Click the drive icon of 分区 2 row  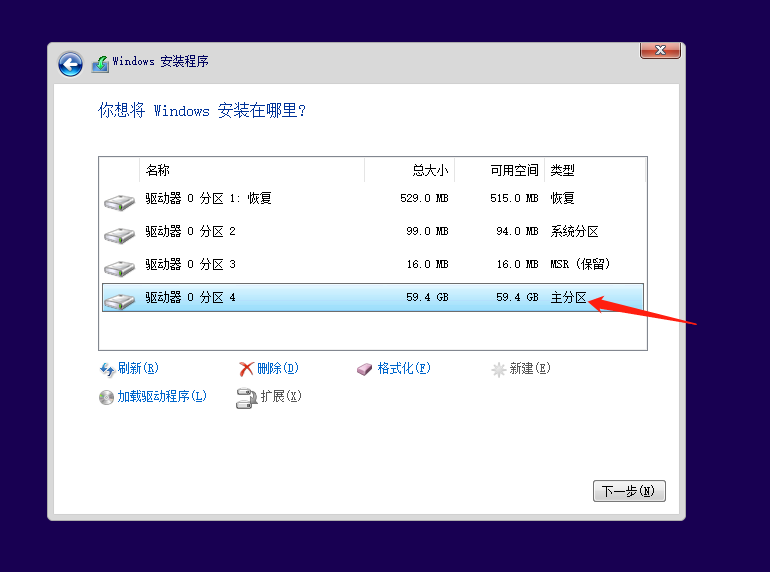119,235
